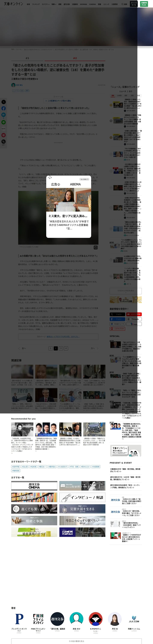The image size is (153, 644).
Task: Open the ABEMA ad photo of the woman
Action: point(68,200)
